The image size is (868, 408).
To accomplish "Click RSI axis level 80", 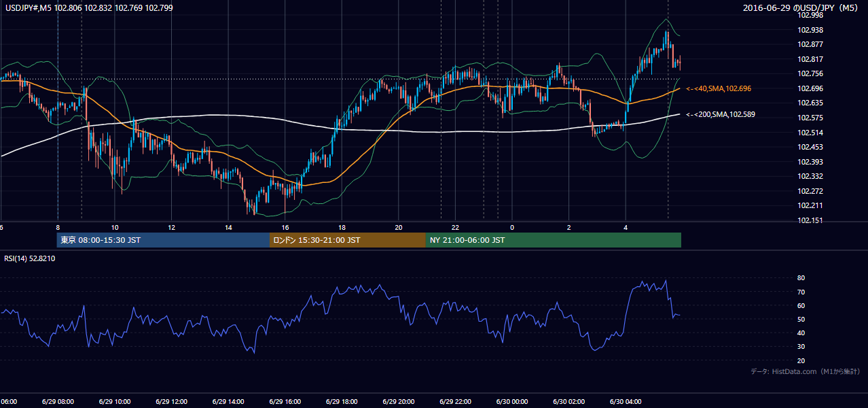I will (x=801, y=278).
